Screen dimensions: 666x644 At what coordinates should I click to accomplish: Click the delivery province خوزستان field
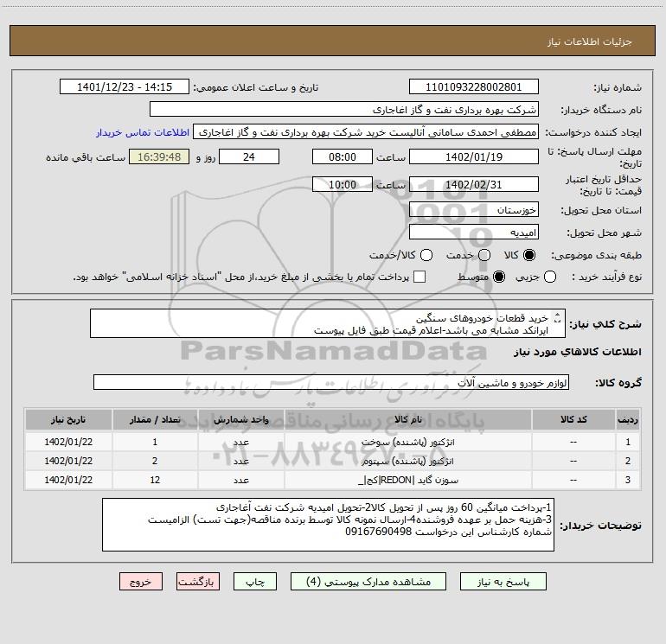tap(474, 209)
